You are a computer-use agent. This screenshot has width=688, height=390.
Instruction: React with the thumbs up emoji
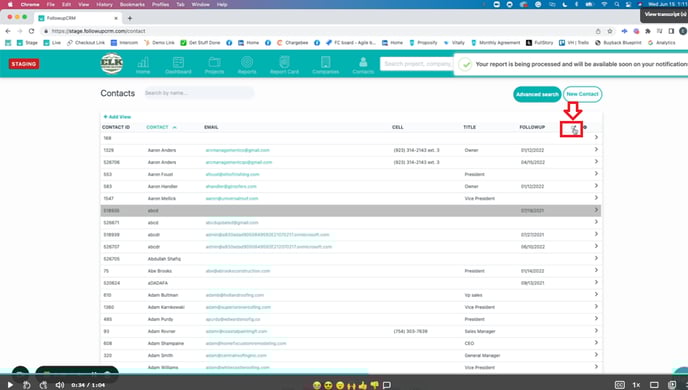[362, 385]
